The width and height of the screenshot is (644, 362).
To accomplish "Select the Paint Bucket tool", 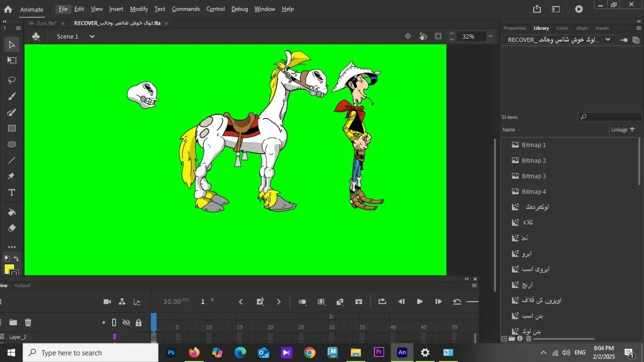I will pyautogui.click(x=12, y=212).
